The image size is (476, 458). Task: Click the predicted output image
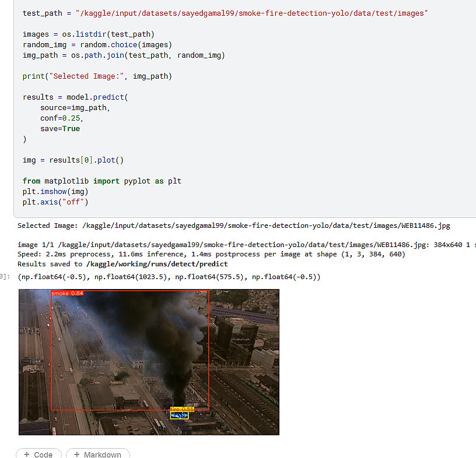[x=149, y=362]
